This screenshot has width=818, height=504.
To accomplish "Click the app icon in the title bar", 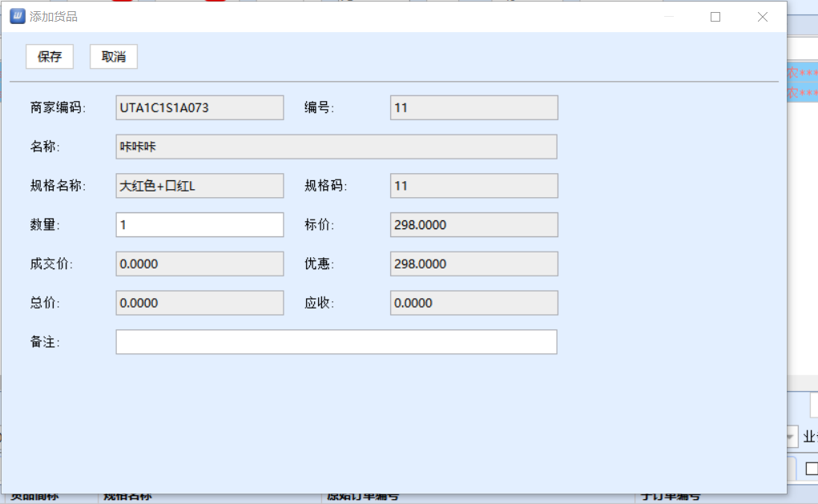I will 17,16.
